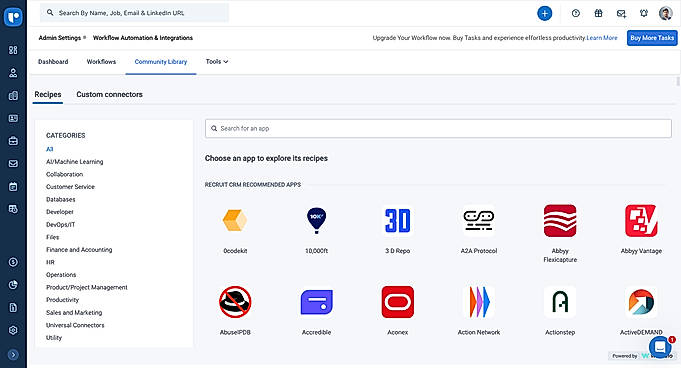Switch to the Workflows tab

pos(101,62)
